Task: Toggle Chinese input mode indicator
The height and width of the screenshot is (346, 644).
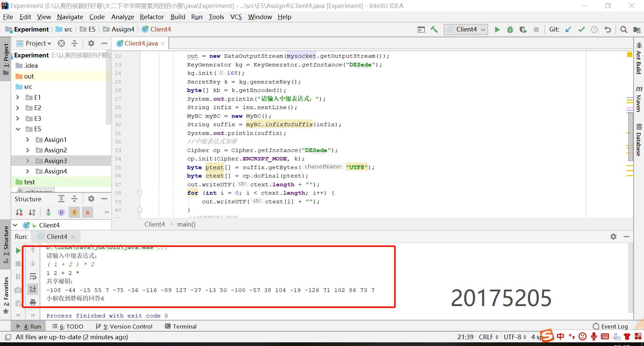Action: (x=560, y=336)
